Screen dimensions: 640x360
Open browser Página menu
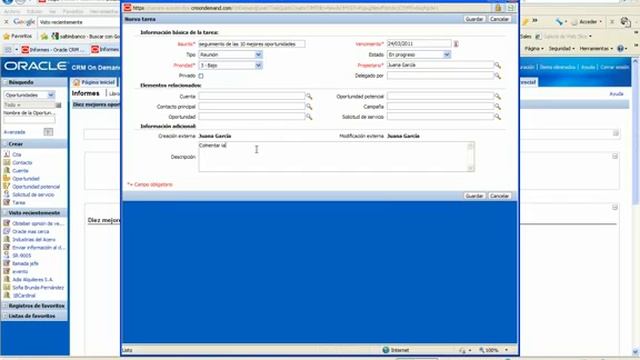(x=533, y=49)
